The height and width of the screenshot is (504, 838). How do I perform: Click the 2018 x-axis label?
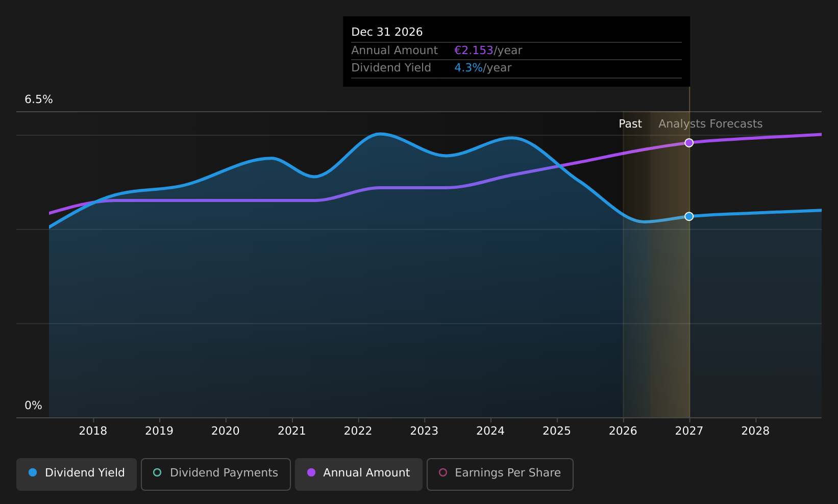click(93, 431)
